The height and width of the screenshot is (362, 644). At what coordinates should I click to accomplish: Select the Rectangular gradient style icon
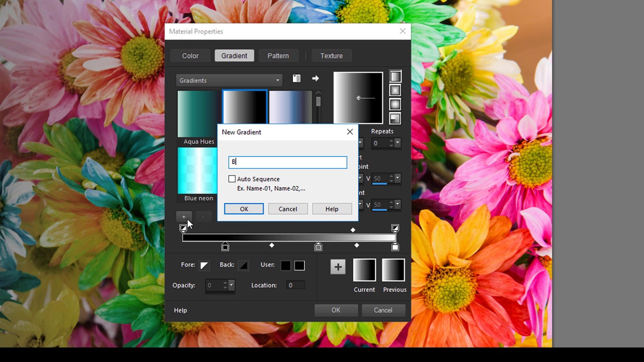(x=395, y=90)
